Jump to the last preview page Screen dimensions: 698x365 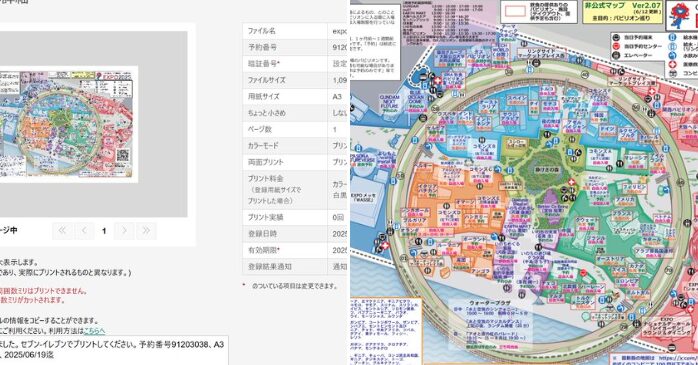(146, 231)
